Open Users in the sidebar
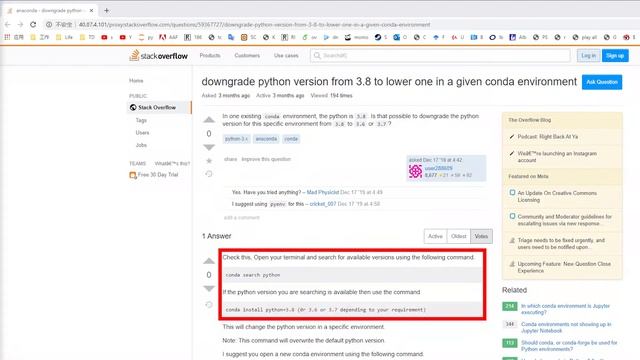Screen dimensions: 640x360 pyautogui.click(x=142, y=133)
